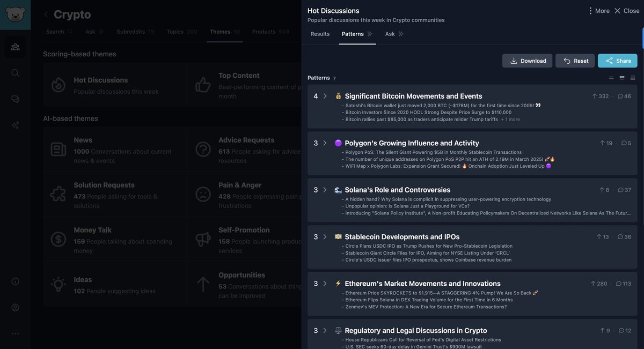644x349 pixels.
Task: Click the bear logo in the sidebar
Action: (15, 14)
